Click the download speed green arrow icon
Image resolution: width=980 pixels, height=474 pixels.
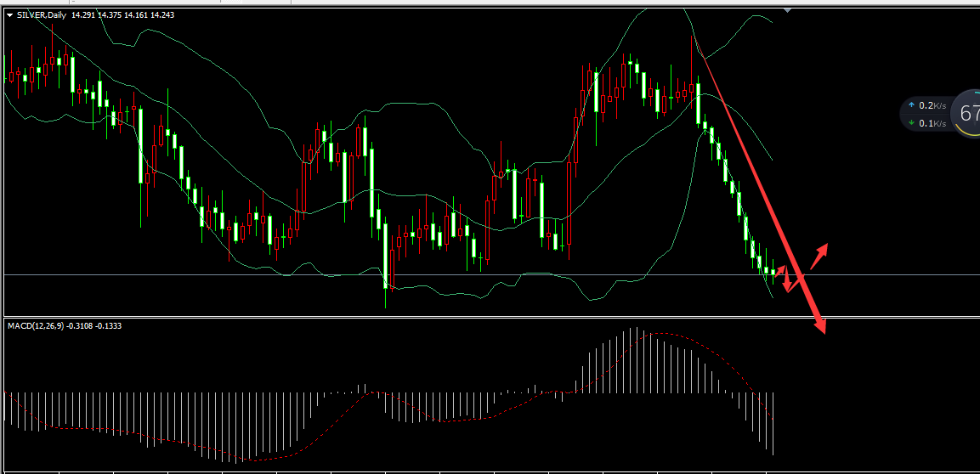coord(912,123)
